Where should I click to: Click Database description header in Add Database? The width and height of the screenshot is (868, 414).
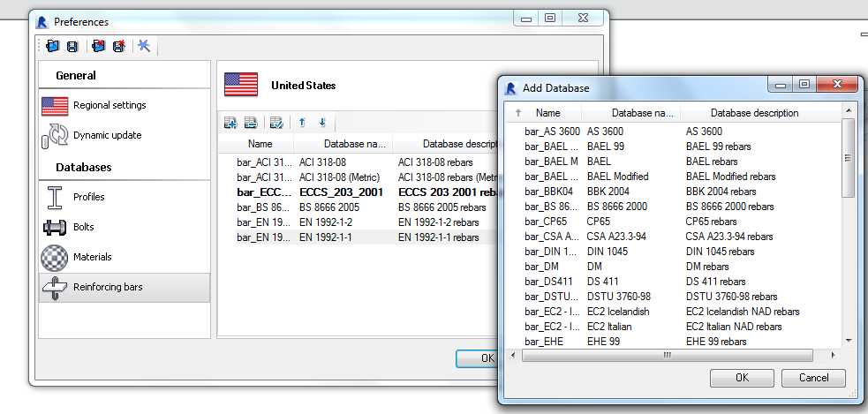click(754, 113)
